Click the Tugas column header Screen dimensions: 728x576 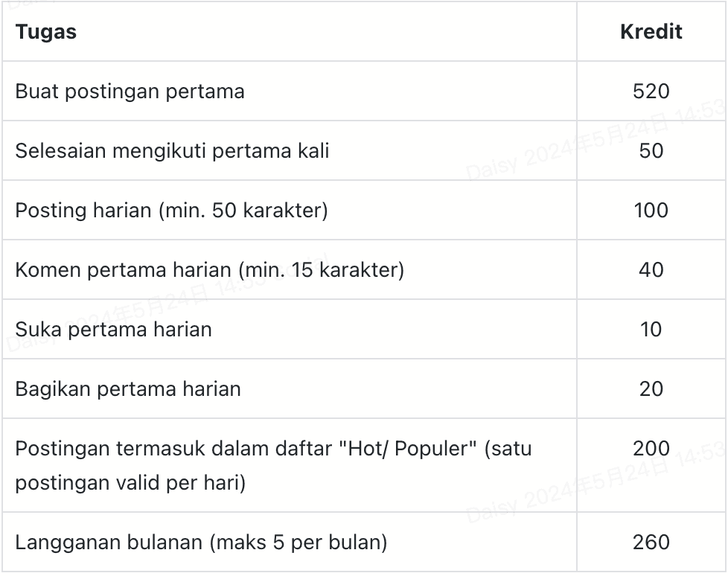pyautogui.click(x=46, y=32)
